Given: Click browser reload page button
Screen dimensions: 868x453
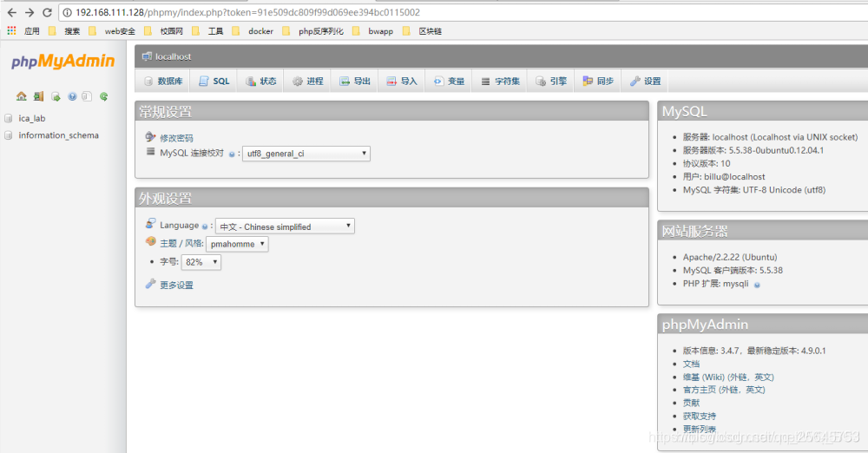Looking at the screenshot, I should point(47,12).
